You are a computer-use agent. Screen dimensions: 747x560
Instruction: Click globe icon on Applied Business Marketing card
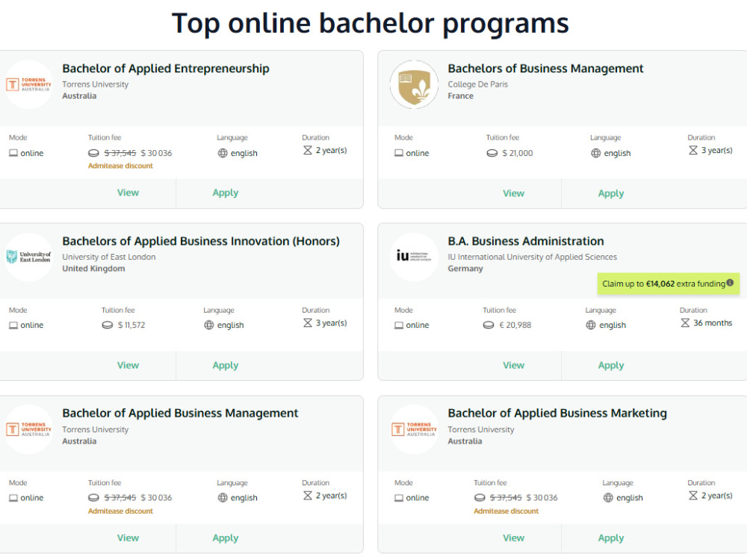[608, 498]
